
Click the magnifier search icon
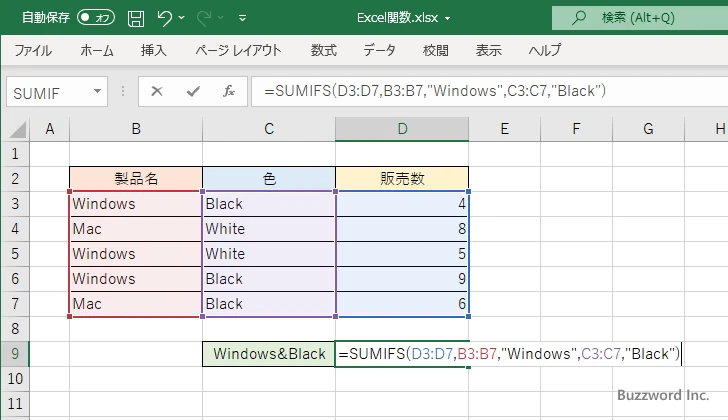point(578,18)
